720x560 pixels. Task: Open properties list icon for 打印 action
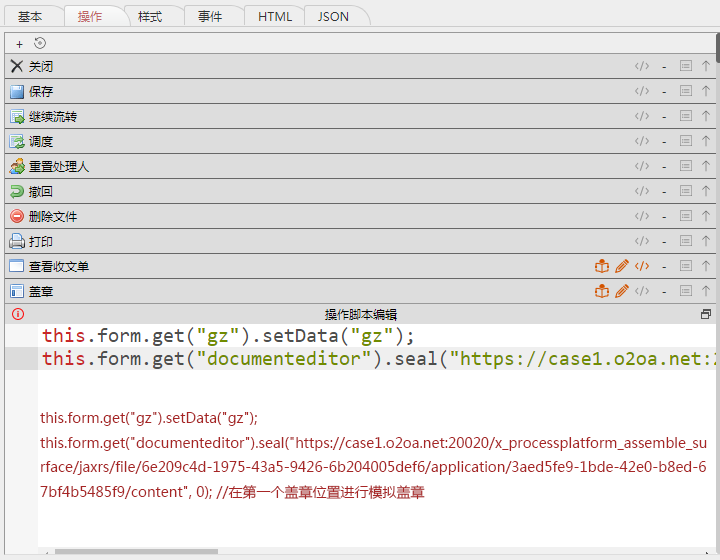(x=686, y=241)
